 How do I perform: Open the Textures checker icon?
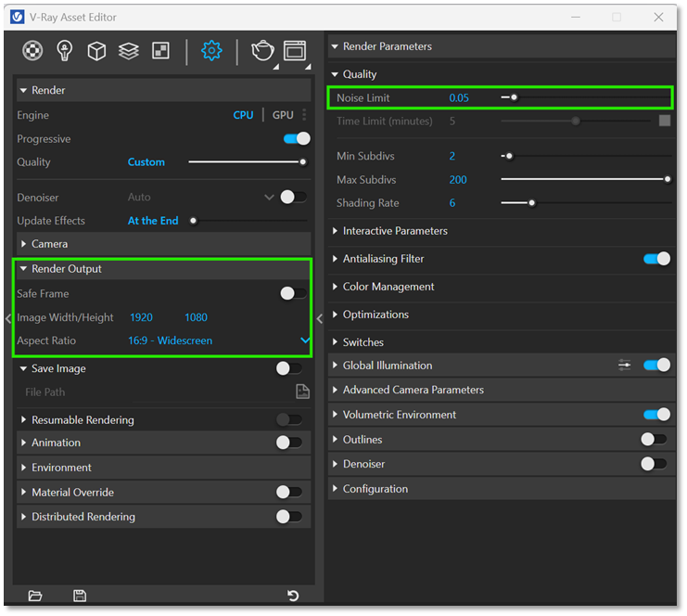(160, 51)
